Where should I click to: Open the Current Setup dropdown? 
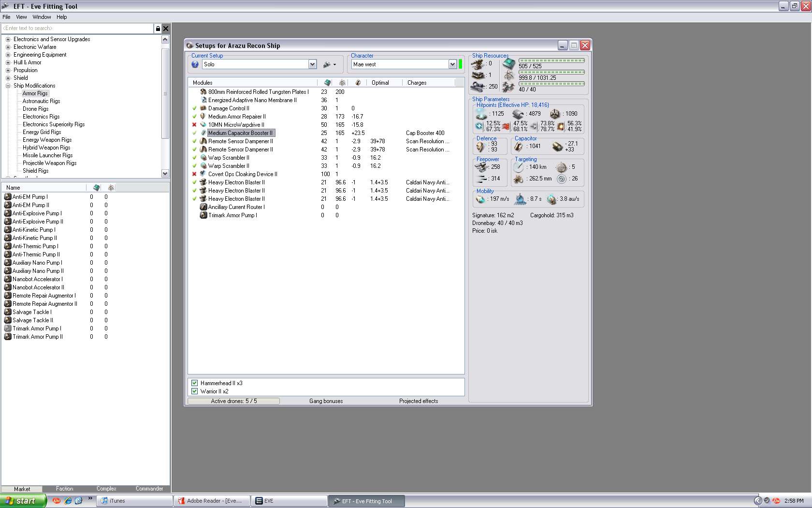[312, 64]
